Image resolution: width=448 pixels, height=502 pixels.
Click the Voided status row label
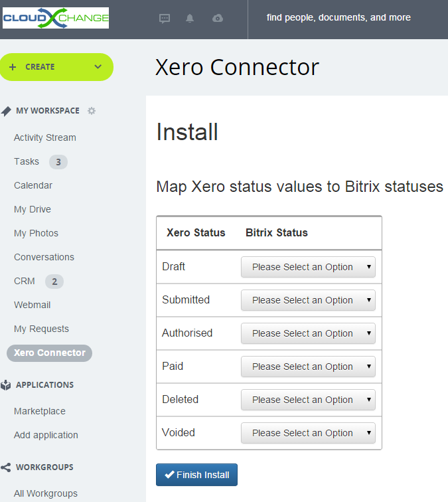(x=179, y=433)
